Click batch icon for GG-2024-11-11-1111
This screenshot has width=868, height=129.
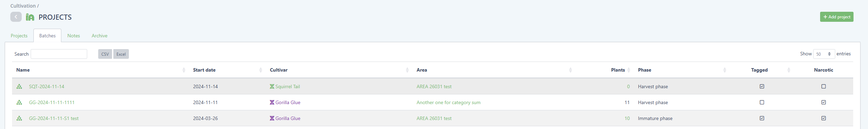pos(19,102)
